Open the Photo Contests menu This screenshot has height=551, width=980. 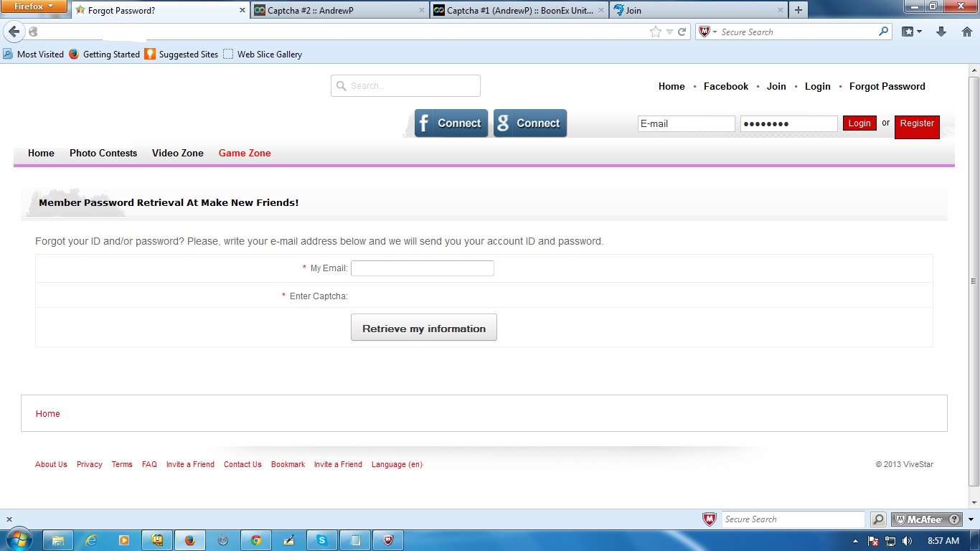pos(103,153)
